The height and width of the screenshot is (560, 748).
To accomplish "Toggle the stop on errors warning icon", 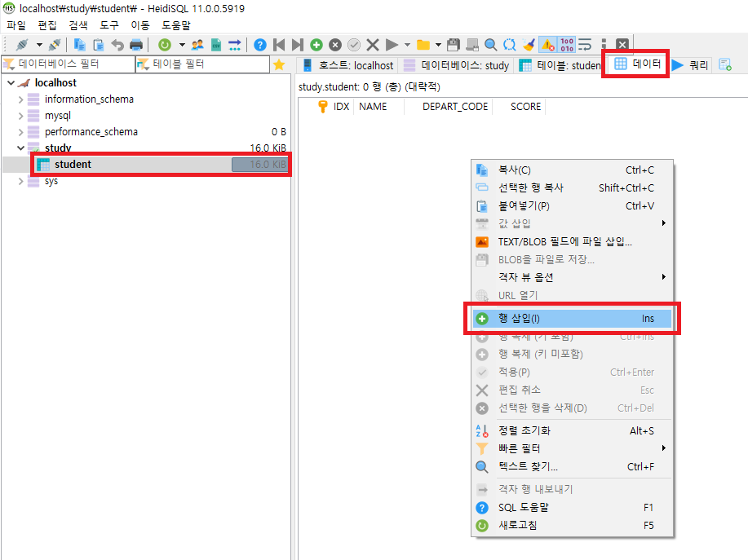I will (547, 45).
